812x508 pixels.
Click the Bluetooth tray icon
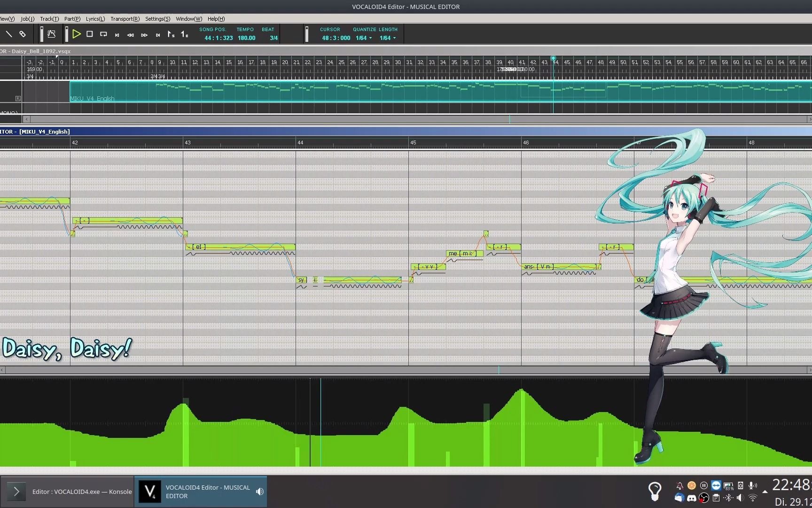tap(728, 498)
